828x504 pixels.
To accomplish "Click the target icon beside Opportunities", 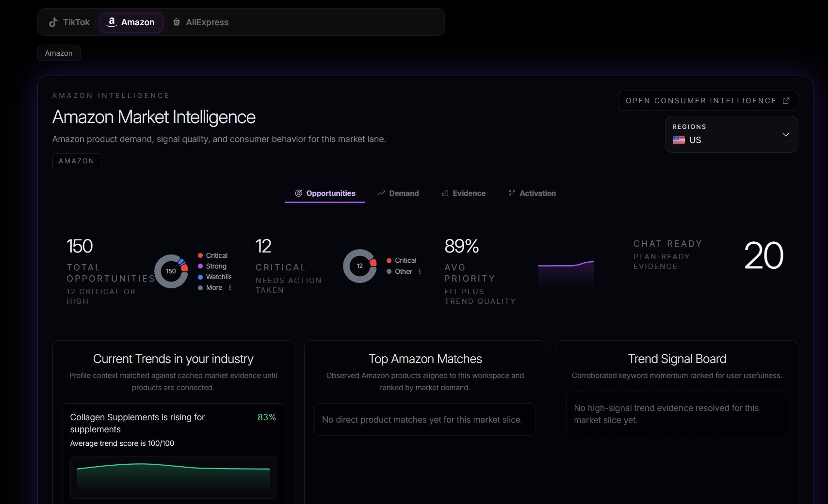I will 299,193.
